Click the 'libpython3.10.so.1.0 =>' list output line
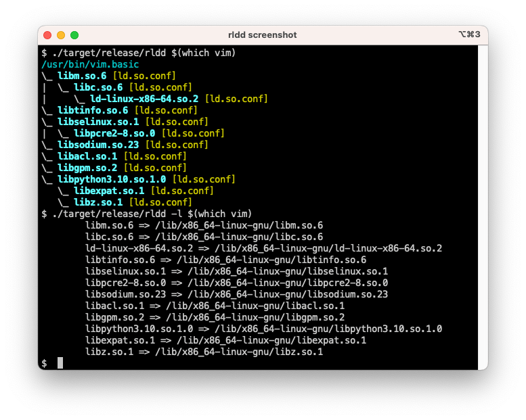 tap(263, 329)
